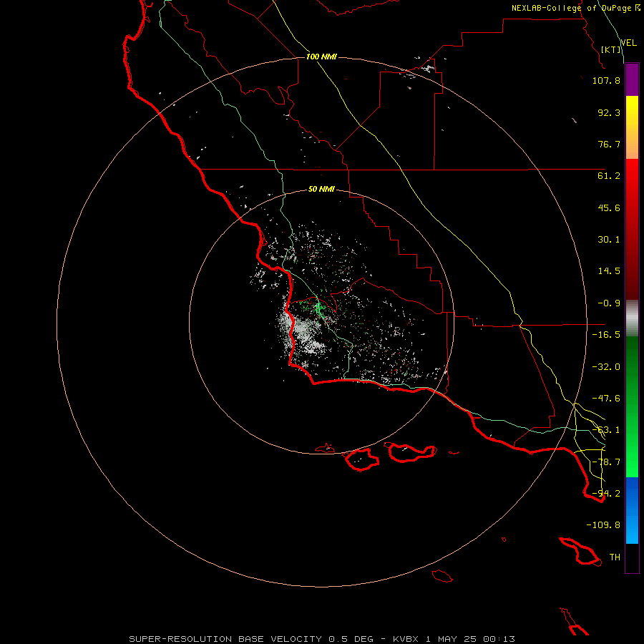Click the VEL legend title
The height and width of the screenshot is (644, 644).
(x=628, y=42)
